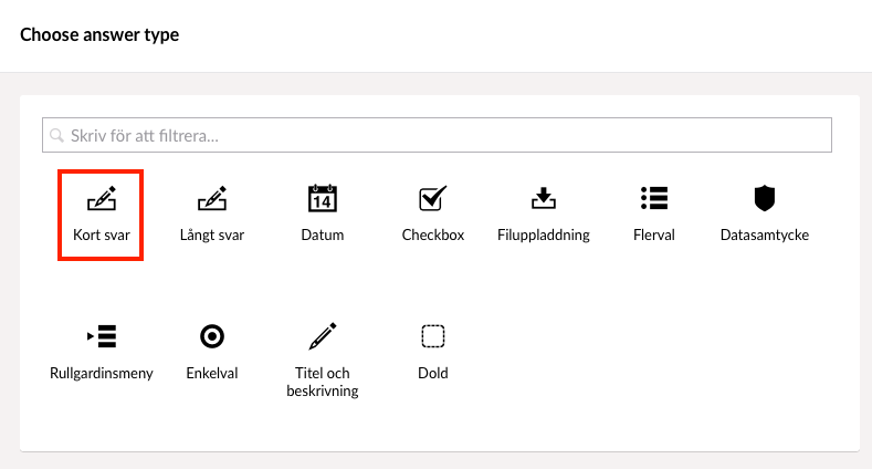Pick the Datum calendar icon
Image resolution: width=872 pixels, height=469 pixels.
[323, 198]
